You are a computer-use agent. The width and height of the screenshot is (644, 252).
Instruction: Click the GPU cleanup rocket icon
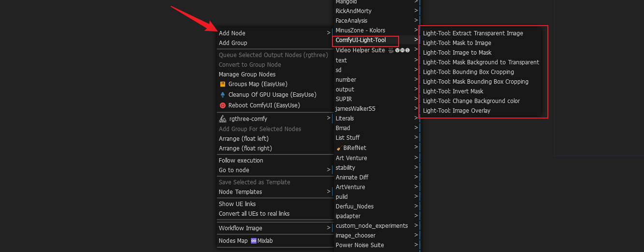click(223, 95)
